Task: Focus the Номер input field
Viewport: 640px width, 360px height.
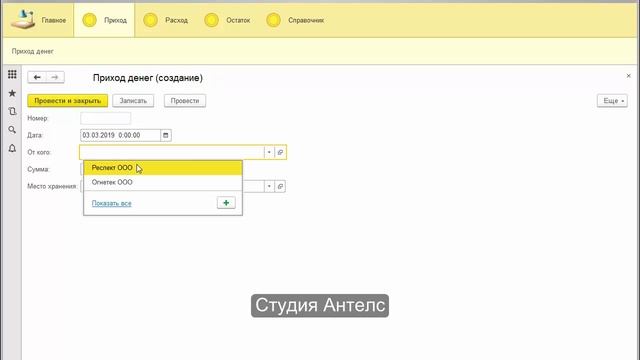Action: click(106, 118)
